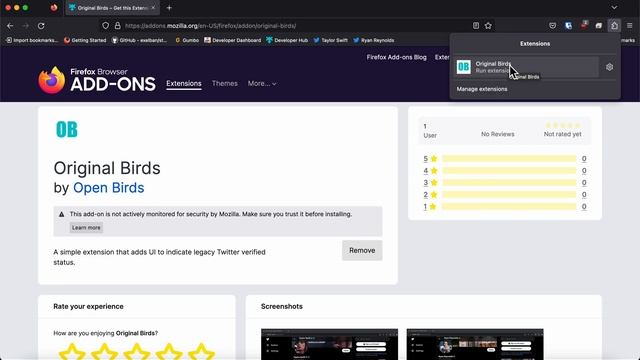Rate the add-on two stars
Image resolution: width=640 pixels, height=360 pixels.
pos(104,351)
